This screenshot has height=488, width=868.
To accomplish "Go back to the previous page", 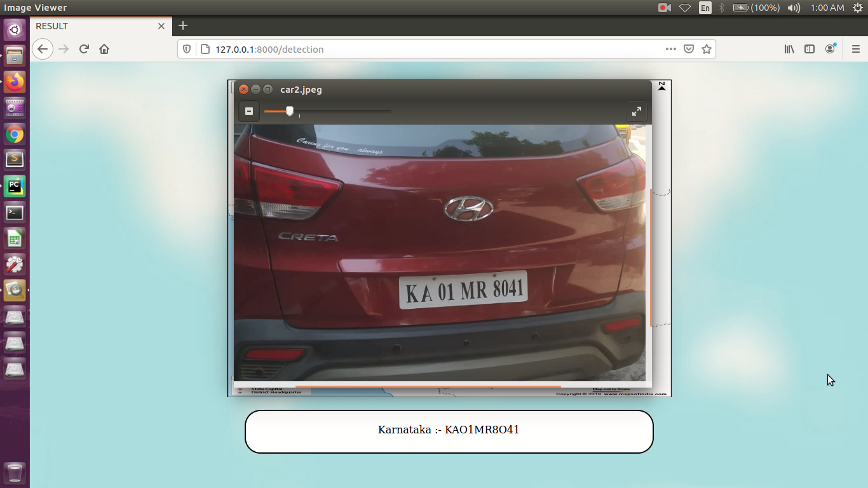I will 42,48.
